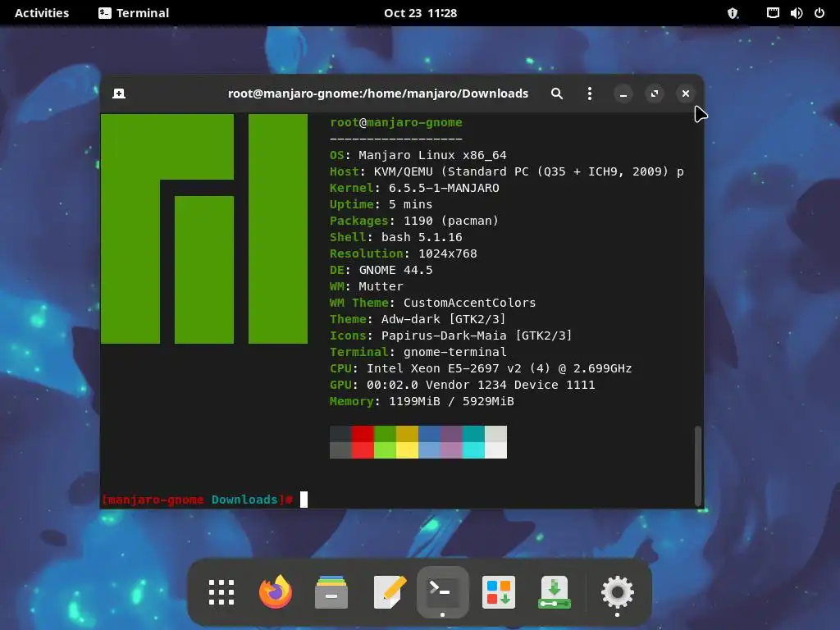Click the volume speaker icon
The width and height of the screenshot is (840, 630).
[796, 13]
